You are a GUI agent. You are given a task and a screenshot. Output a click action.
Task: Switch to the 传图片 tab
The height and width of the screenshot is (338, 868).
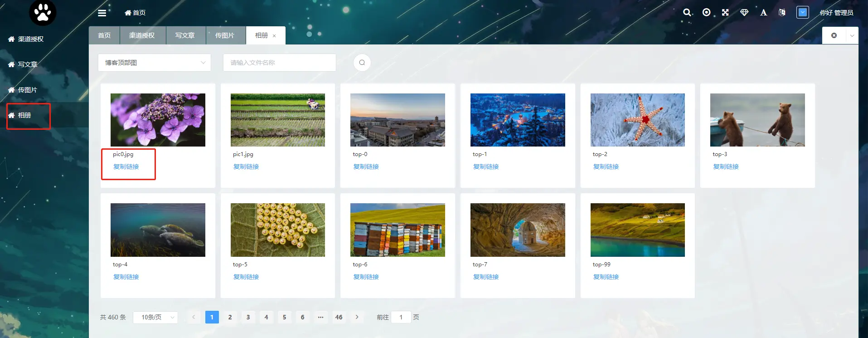pos(225,35)
